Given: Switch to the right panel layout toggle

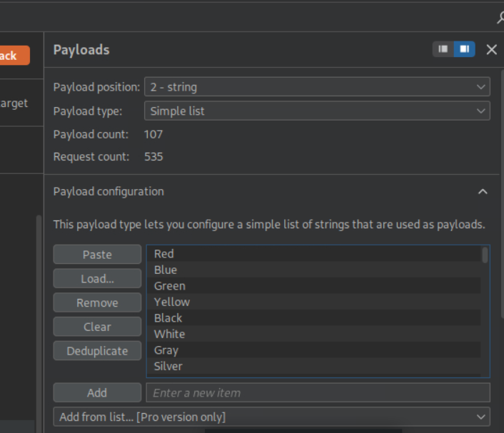Looking at the screenshot, I should click(464, 49).
